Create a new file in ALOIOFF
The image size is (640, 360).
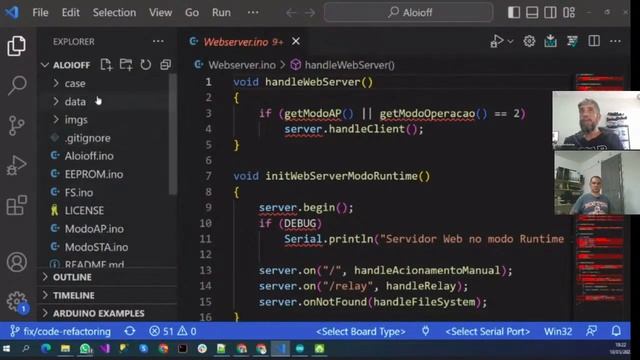tap(106, 64)
